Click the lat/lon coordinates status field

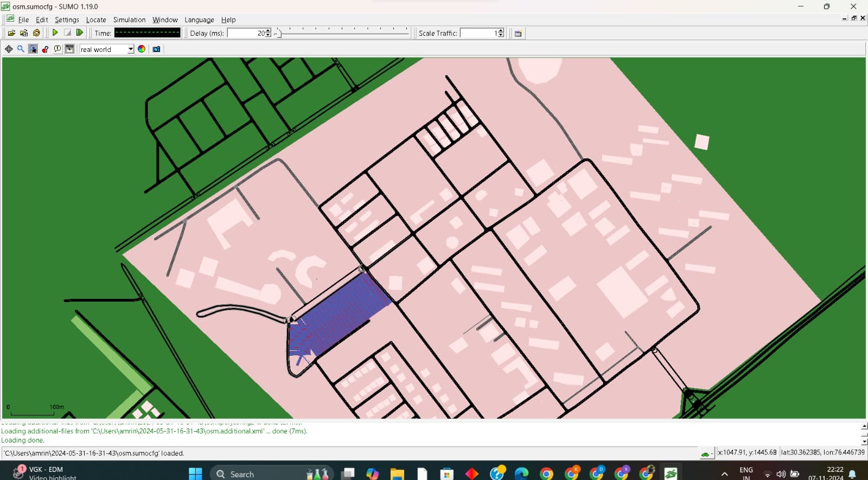(x=822, y=452)
